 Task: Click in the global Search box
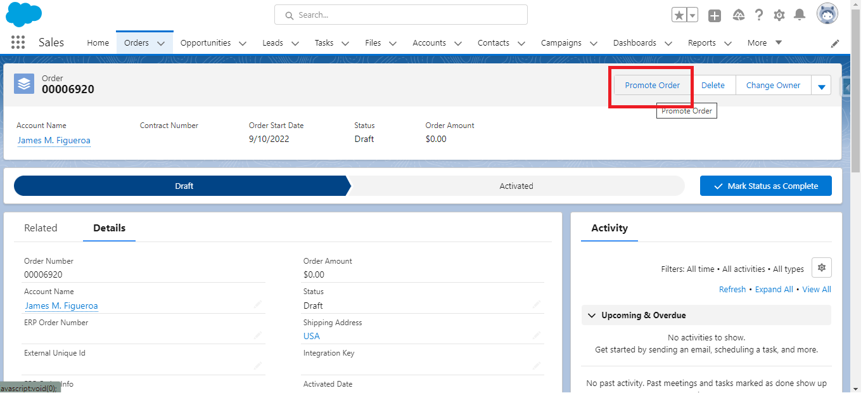tap(401, 15)
